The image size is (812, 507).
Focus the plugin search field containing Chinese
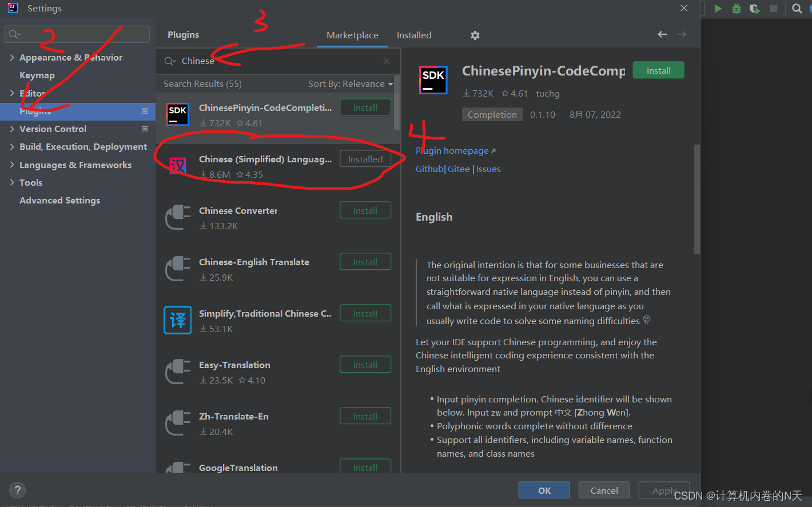pos(278,61)
